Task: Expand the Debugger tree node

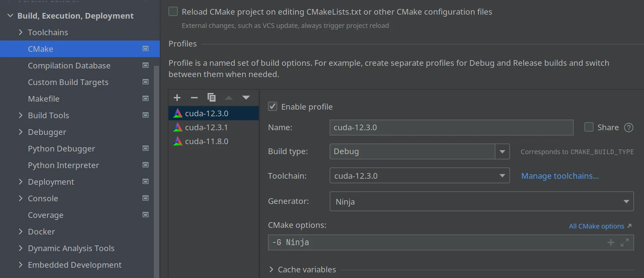Action: click(21, 132)
